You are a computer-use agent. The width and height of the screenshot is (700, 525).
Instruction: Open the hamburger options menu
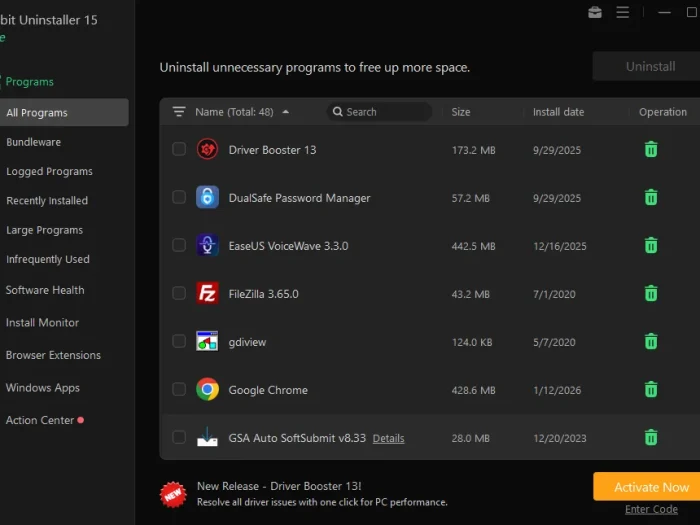pos(622,12)
